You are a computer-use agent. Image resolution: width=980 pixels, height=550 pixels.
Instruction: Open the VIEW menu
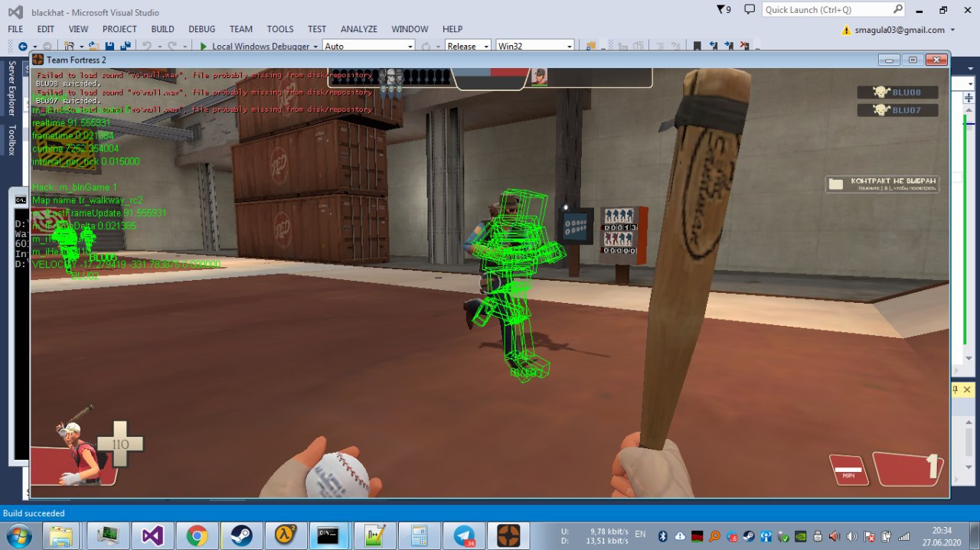[x=78, y=29]
